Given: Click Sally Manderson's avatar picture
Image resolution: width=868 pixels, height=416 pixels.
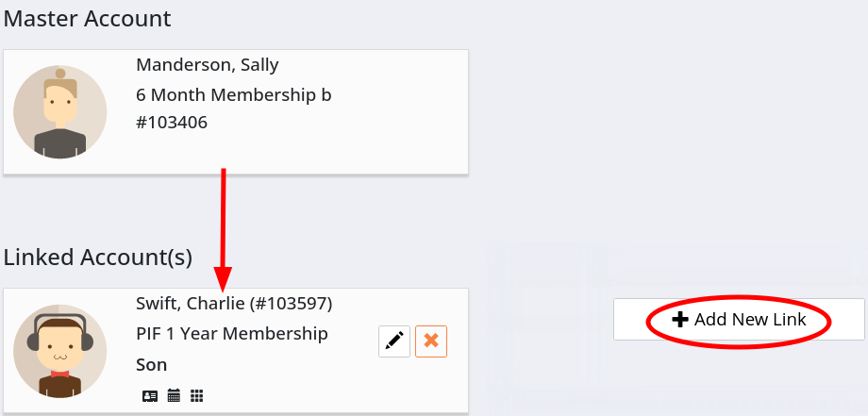Looking at the screenshot, I should point(59,111).
